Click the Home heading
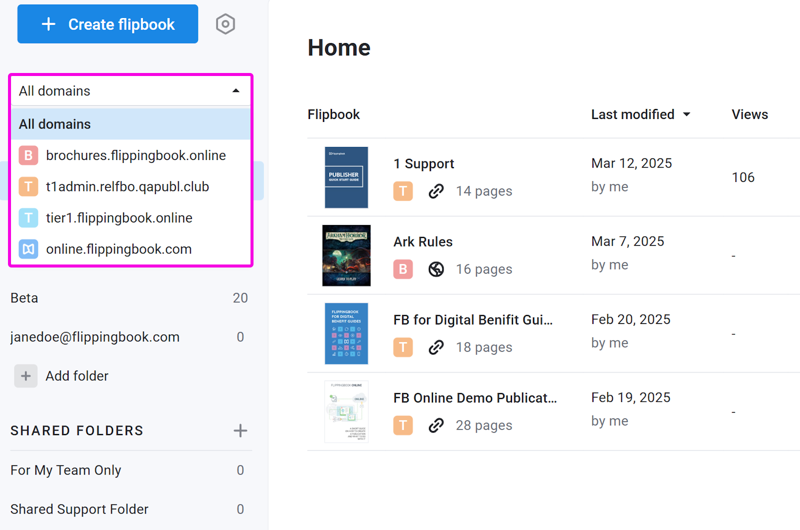800x530 pixels. 339,48
